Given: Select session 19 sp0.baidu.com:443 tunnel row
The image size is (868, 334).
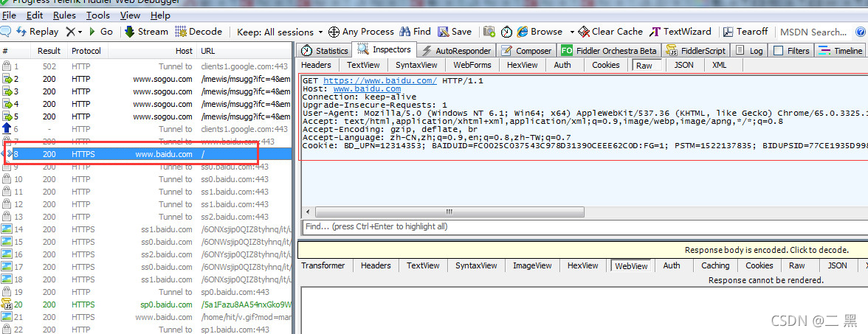Looking at the screenshot, I should (x=146, y=292).
